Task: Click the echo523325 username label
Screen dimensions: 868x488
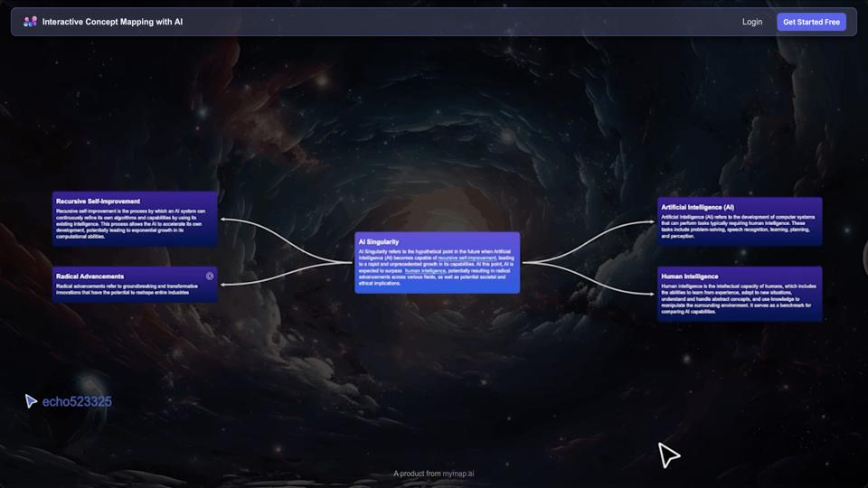Action: click(x=77, y=401)
